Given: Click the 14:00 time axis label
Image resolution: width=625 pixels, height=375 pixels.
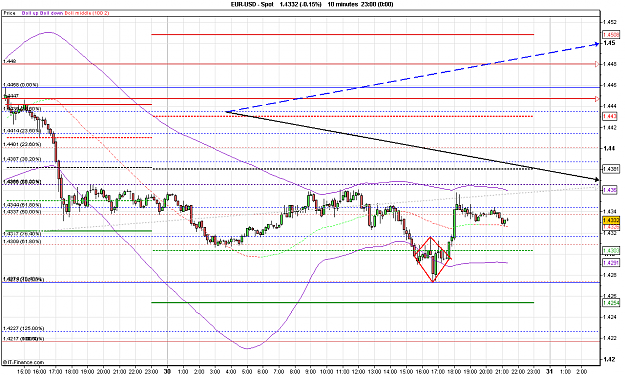Looking at the screenshot, I should (390, 371).
